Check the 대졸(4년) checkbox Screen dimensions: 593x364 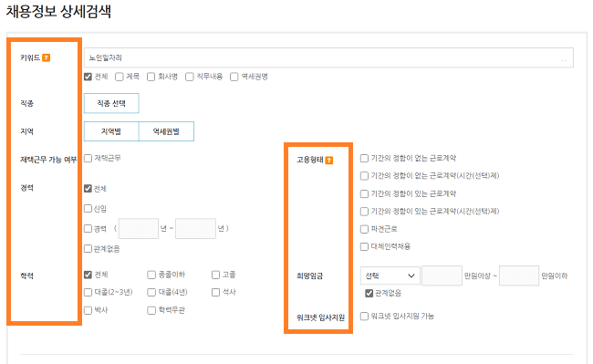pos(151,292)
